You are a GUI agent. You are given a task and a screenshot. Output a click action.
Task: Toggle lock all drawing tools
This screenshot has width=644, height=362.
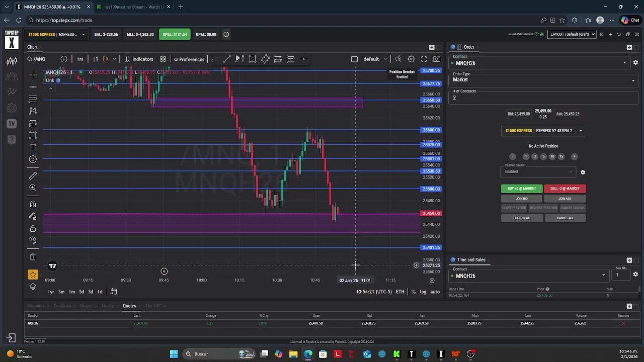coord(33,228)
